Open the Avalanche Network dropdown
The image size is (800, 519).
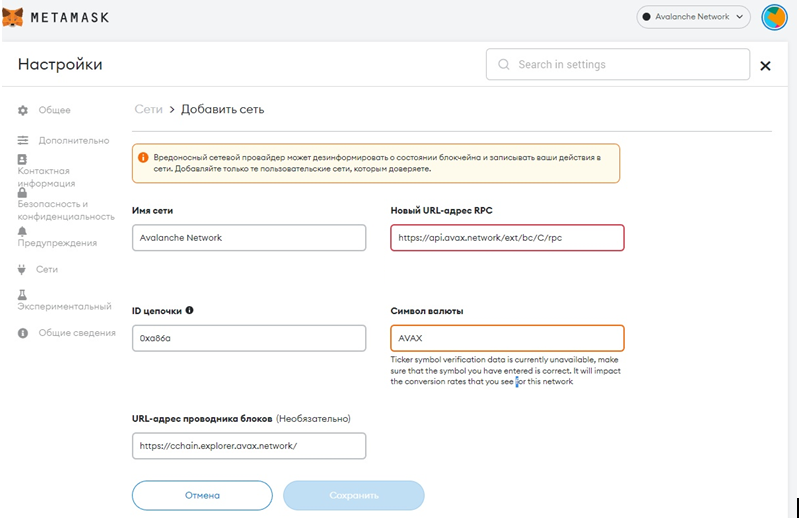[694, 17]
